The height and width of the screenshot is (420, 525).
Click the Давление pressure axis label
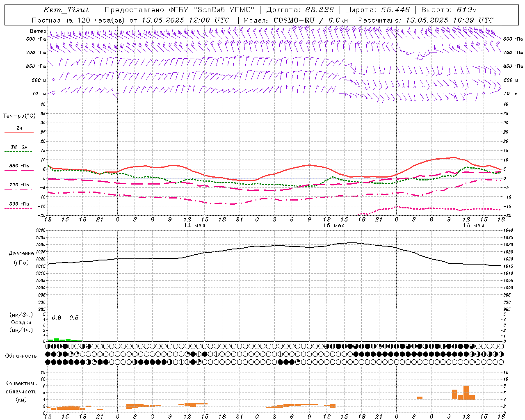pos(21,253)
